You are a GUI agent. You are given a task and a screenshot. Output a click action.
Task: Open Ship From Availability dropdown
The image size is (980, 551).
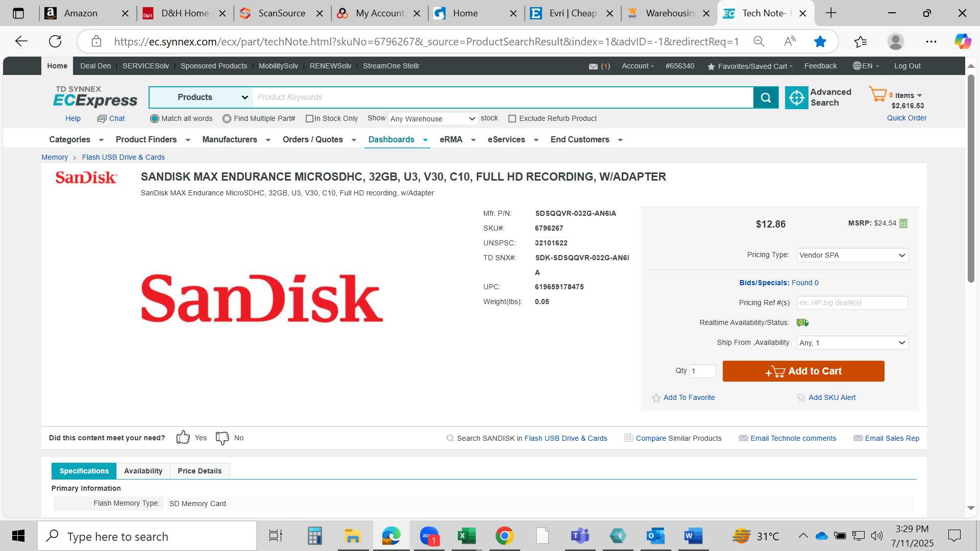pyautogui.click(x=852, y=343)
